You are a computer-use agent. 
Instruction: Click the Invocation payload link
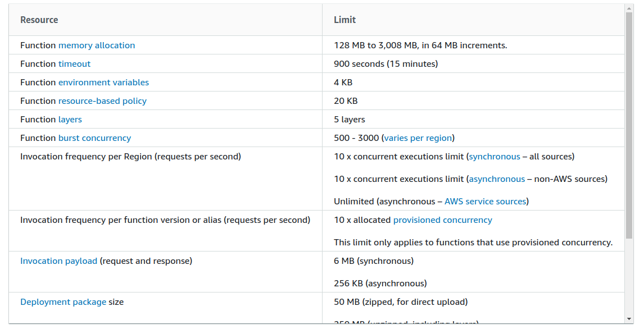point(58,261)
